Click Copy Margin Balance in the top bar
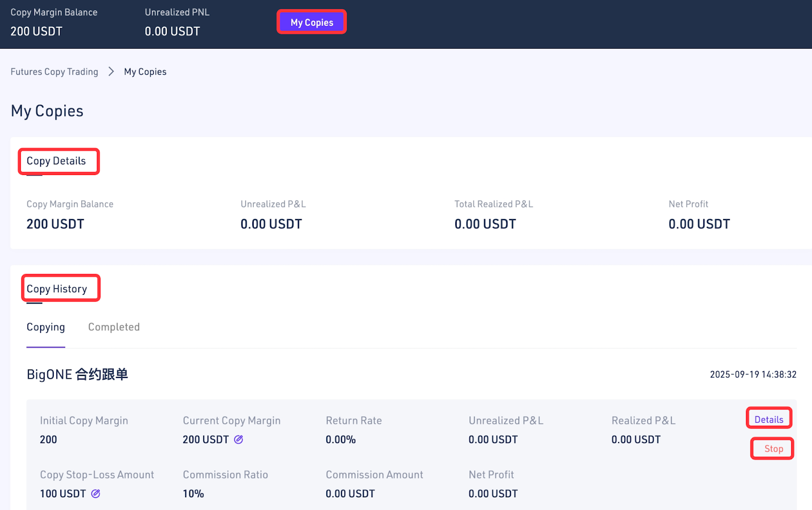Image resolution: width=812 pixels, height=510 pixels. [54, 13]
